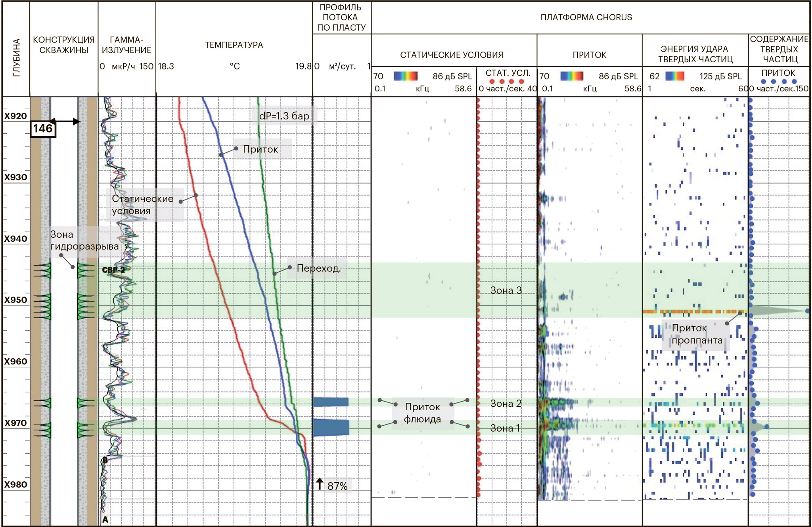Click the dP=1.3 бар annotation label
Viewport: 812px width, 527px height.
(284, 116)
